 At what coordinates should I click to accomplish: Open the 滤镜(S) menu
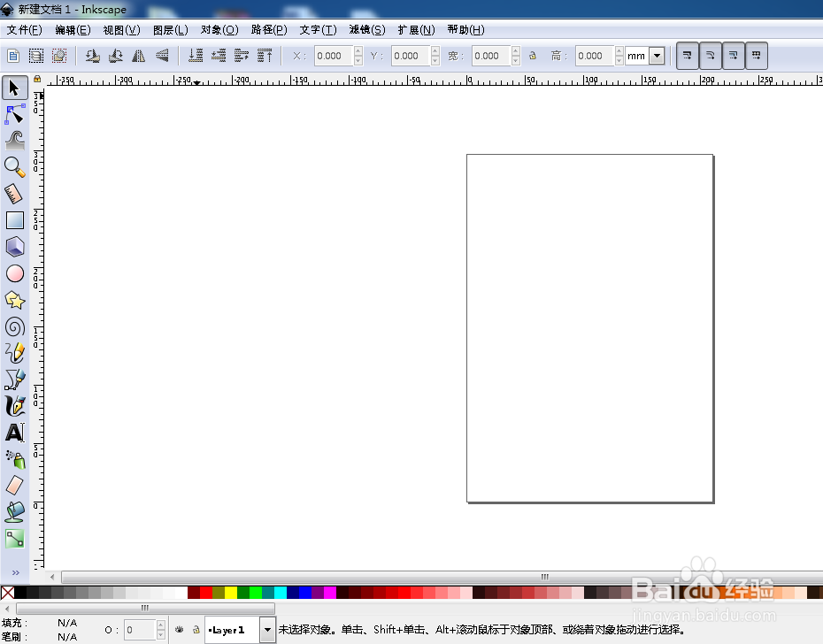(367, 30)
